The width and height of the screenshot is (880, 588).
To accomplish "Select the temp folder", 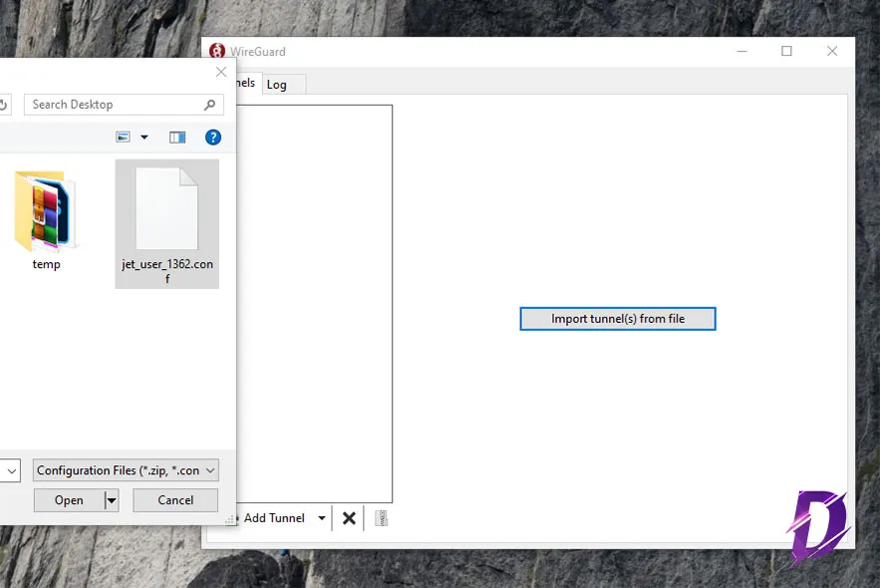I will point(46,221).
